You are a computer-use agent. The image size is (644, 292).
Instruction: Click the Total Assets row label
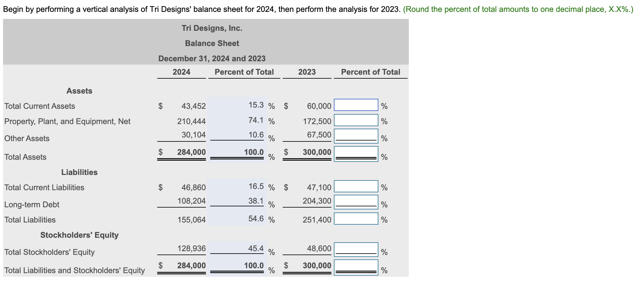(x=25, y=157)
